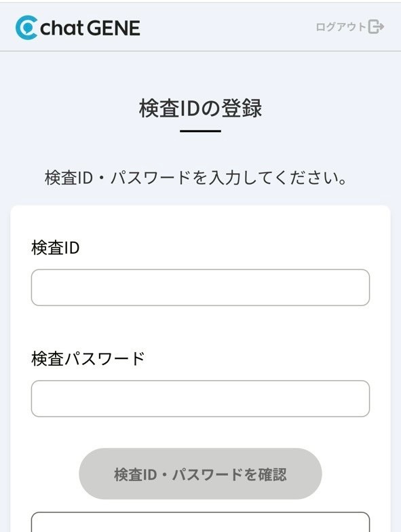Click the 検査パスワード field label
This screenshot has width=401, height=532.
point(88,358)
